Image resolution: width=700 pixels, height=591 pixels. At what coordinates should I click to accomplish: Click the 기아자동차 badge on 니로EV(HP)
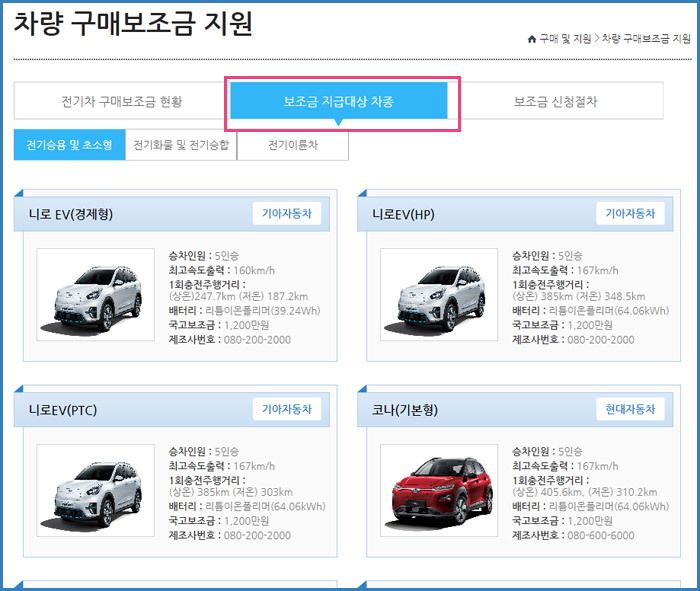click(x=630, y=213)
